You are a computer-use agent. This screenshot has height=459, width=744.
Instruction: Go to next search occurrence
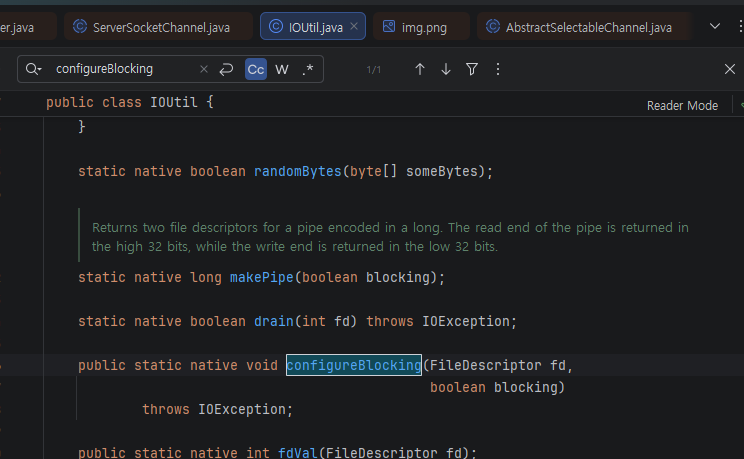pos(446,69)
